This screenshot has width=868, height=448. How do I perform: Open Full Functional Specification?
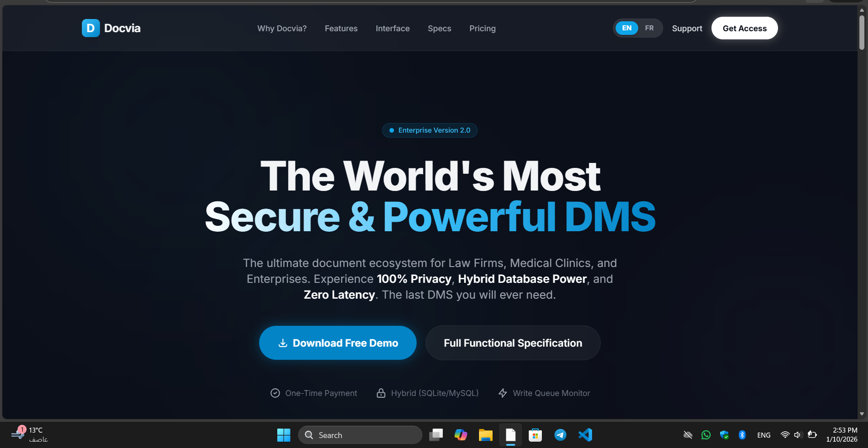coord(513,343)
